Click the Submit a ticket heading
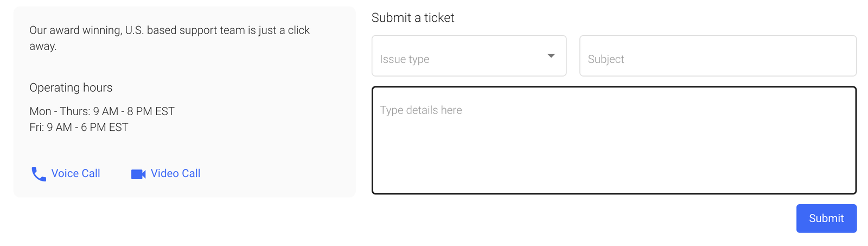868x246 pixels. tap(412, 18)
